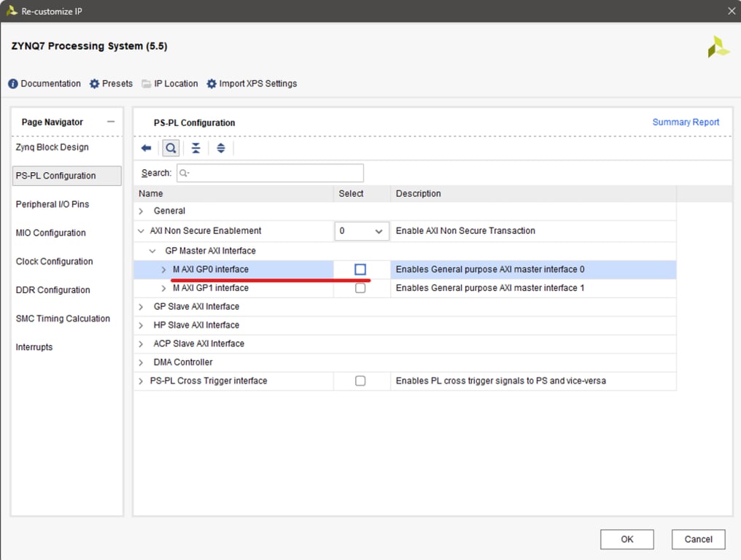This screenshot has width=741, height=560.
Task: Open the Summary Report link
Action: 686,122
